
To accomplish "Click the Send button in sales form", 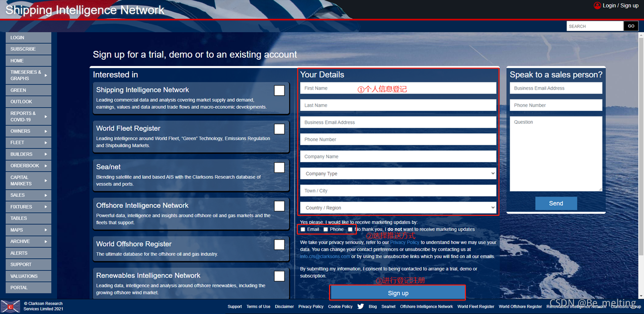I will coord(556,203).
